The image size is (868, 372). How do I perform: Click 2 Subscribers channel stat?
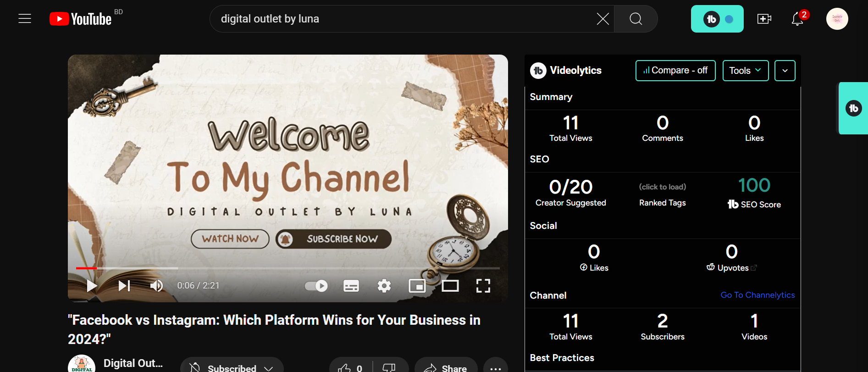[x=663, y=327]
